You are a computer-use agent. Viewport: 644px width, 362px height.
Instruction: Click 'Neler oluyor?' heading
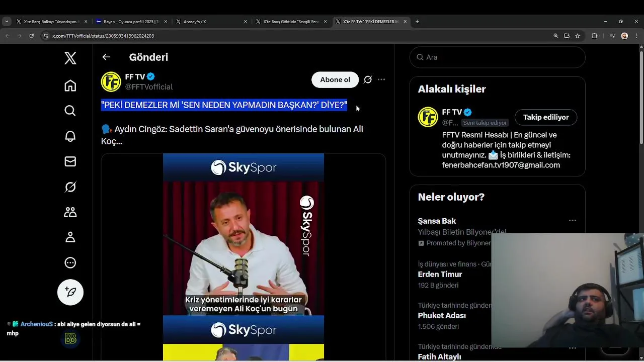pos(451,197)
